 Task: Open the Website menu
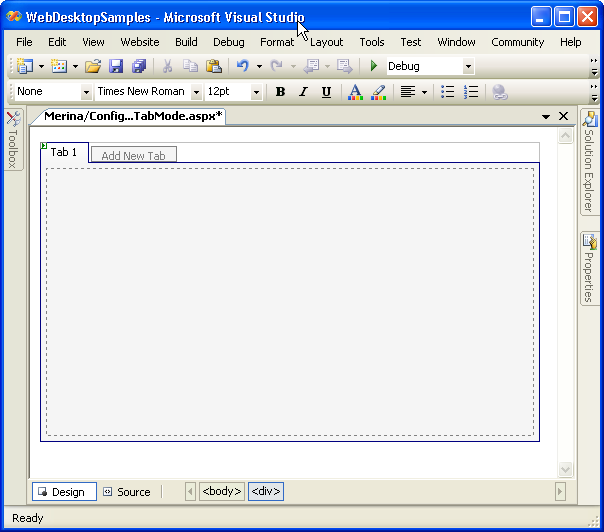click(x=140, y=42)
